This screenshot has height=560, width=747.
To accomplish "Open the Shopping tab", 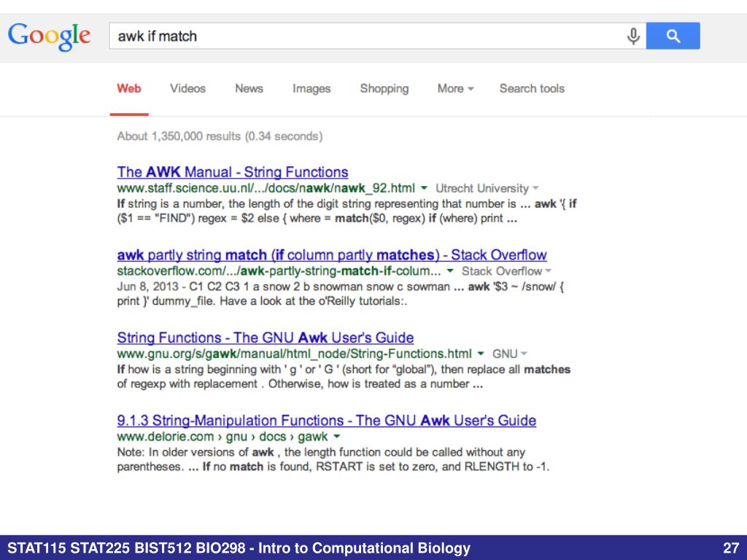I will coord(384,88).
